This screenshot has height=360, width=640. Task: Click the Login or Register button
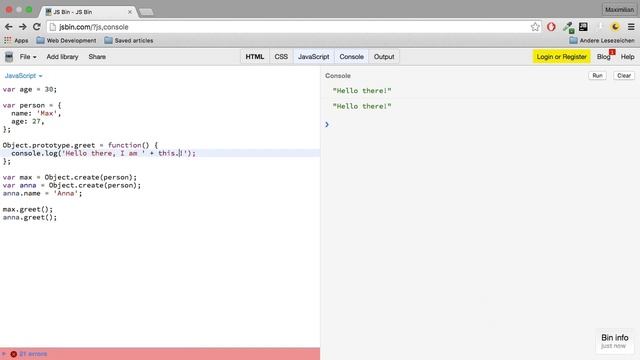click(x=561, y=57)
